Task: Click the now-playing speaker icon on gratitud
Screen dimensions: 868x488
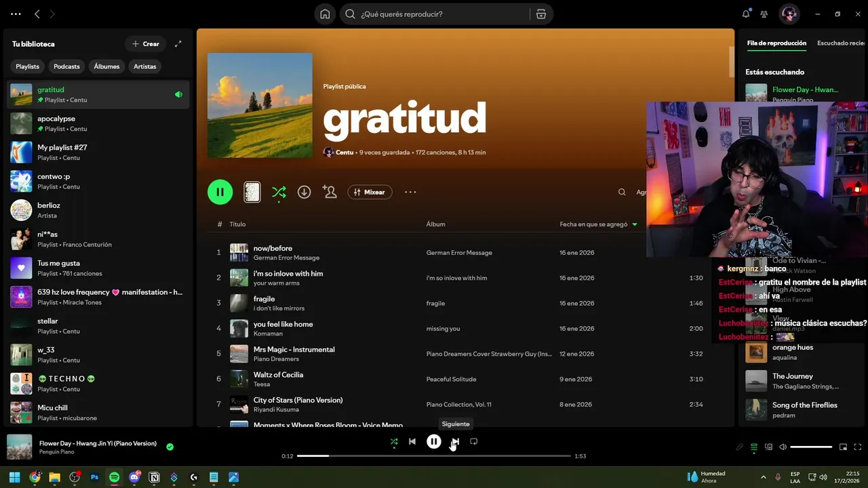Action: [x=178, y=95]
